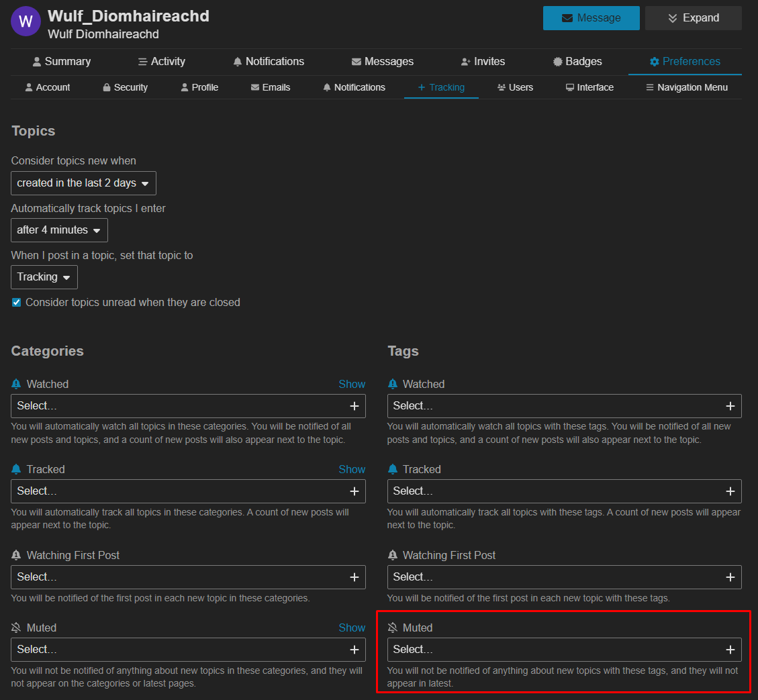The height and width of the screenshot is (700, 758).
Task: Switch to the Badges tab
Action: [x=577, y=62]
